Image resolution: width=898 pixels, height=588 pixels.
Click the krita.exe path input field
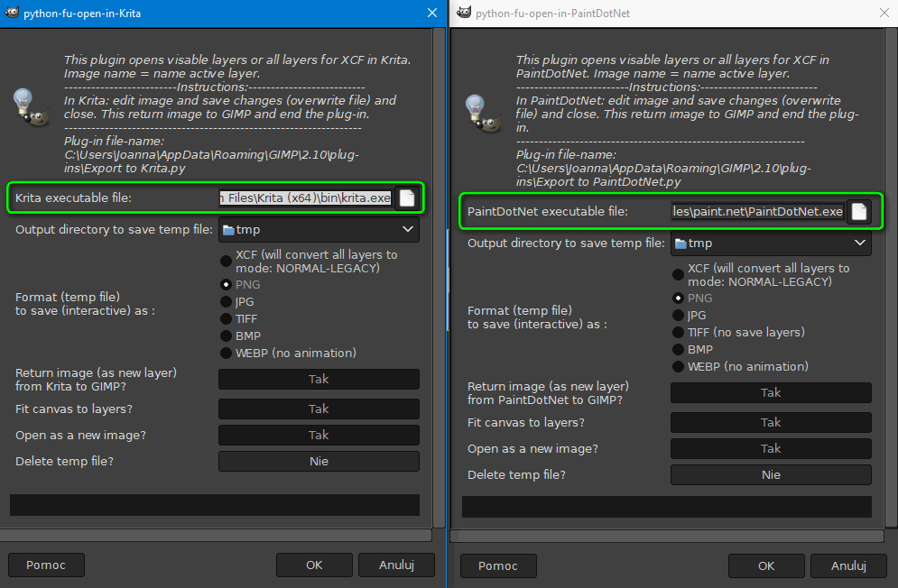306,198
